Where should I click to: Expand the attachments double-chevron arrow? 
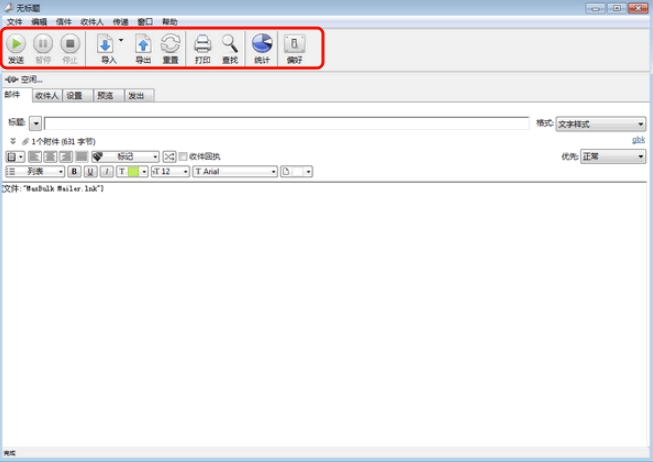13,141
